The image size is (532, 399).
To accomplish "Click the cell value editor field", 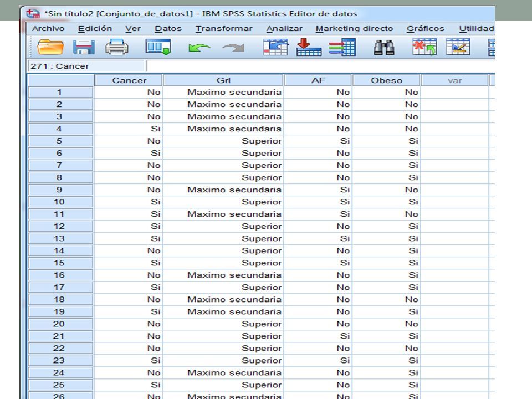I will (x=321, y=66).
